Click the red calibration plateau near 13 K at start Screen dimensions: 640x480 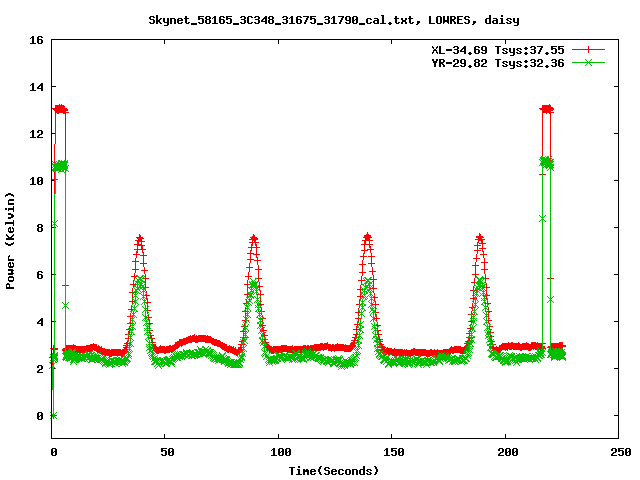click(60, 109)
